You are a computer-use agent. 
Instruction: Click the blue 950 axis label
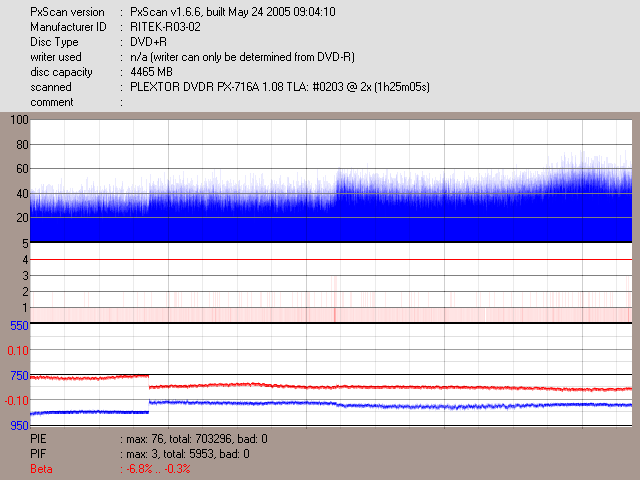pyautogui.click(x=19, y=426)
